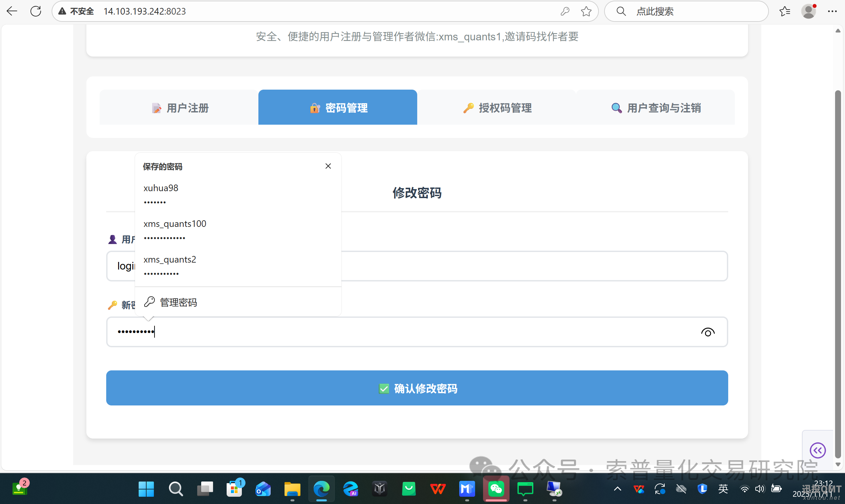
Task: Click the browser back arrow
Action: pyautogui.click(x=12, y=11)
